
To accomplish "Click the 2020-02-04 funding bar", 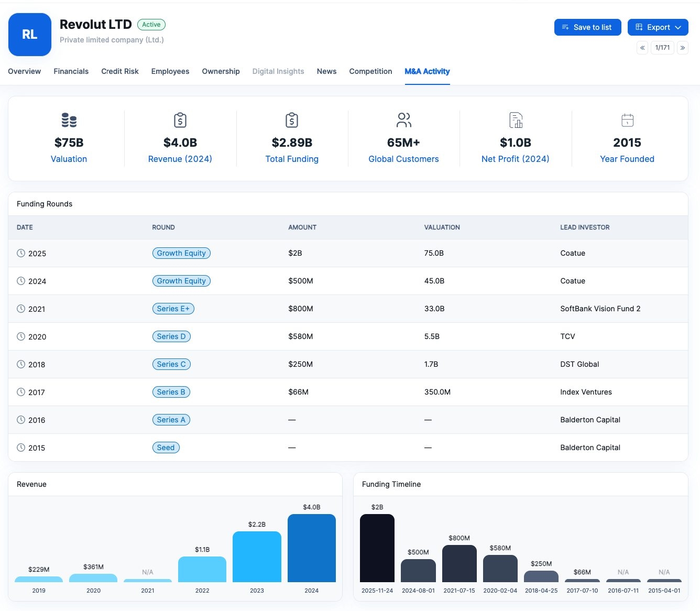I will click(x=500, y=569).
